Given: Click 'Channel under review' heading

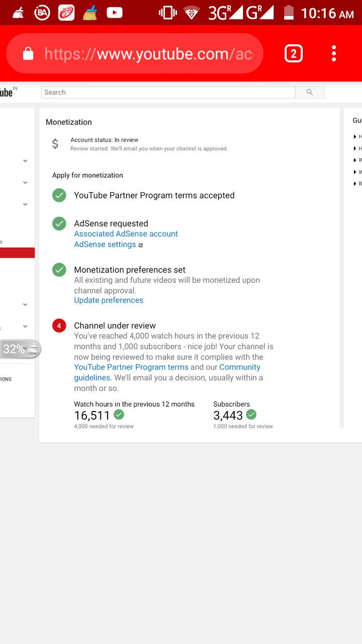Looking at the screenshot, I should [115, 326].
